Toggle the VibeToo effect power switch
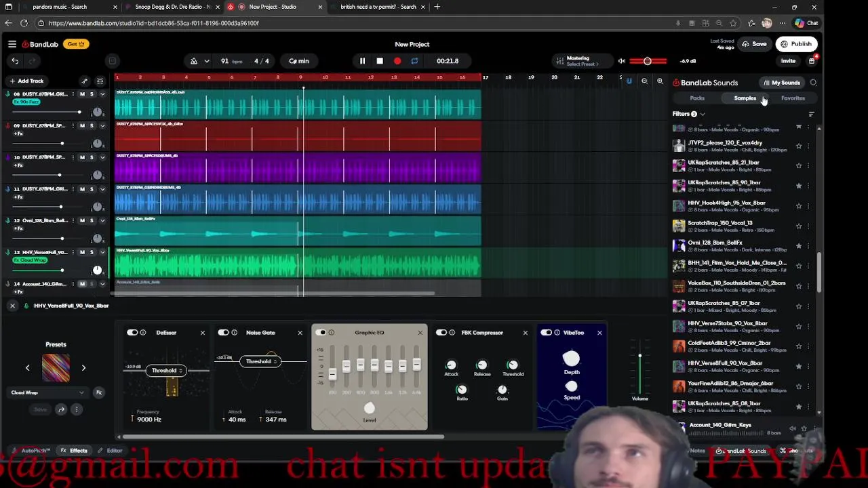This screenshot has width=868, height=488. (x=547, y=333)
